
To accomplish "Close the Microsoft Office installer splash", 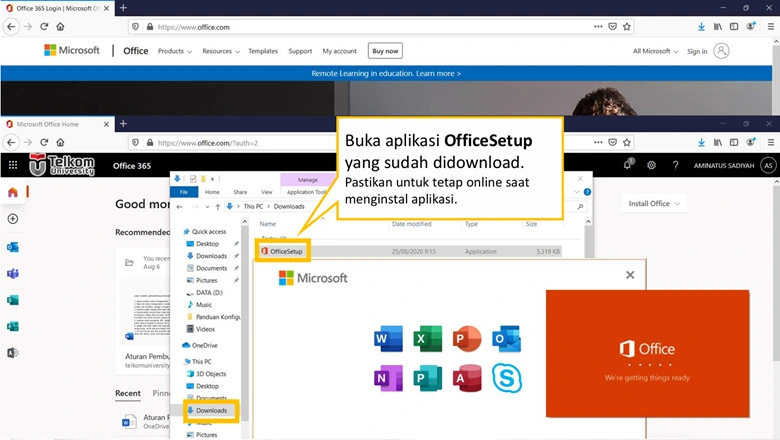I will point(630,275).
